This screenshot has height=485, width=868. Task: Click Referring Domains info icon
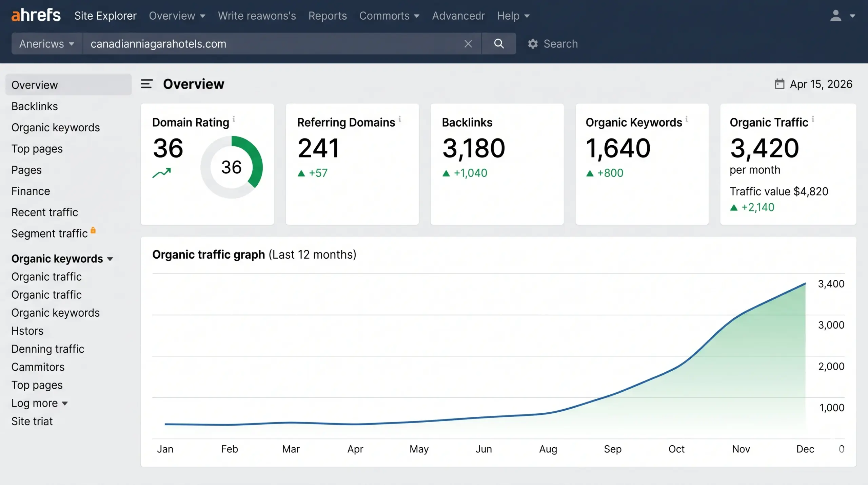(400, 119)
